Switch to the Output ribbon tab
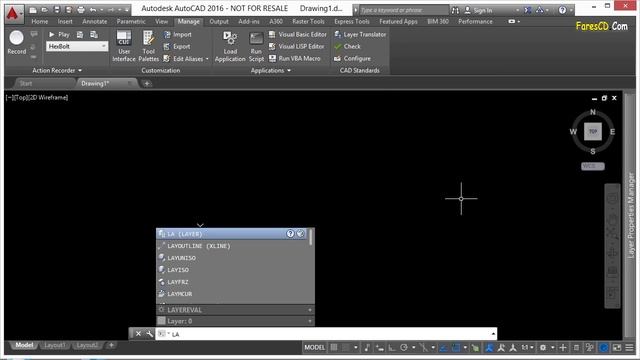640x360 pixels. coord(219,21)
